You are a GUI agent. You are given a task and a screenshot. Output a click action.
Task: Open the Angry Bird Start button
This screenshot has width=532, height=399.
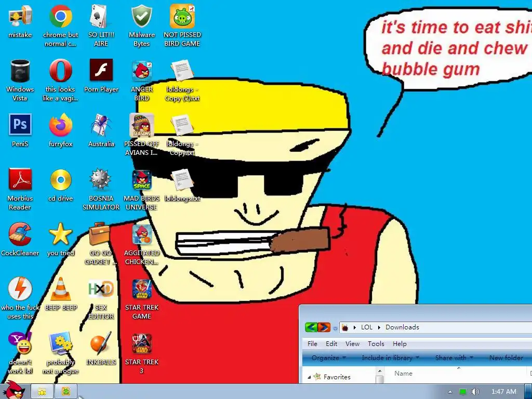(x=14, y=391)
